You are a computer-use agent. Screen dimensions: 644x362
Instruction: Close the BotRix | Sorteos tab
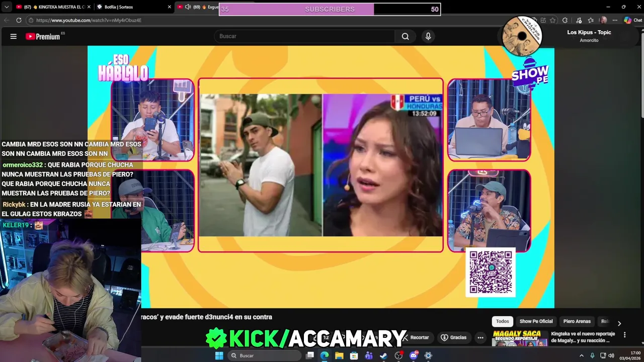click(x=169, y=7)
